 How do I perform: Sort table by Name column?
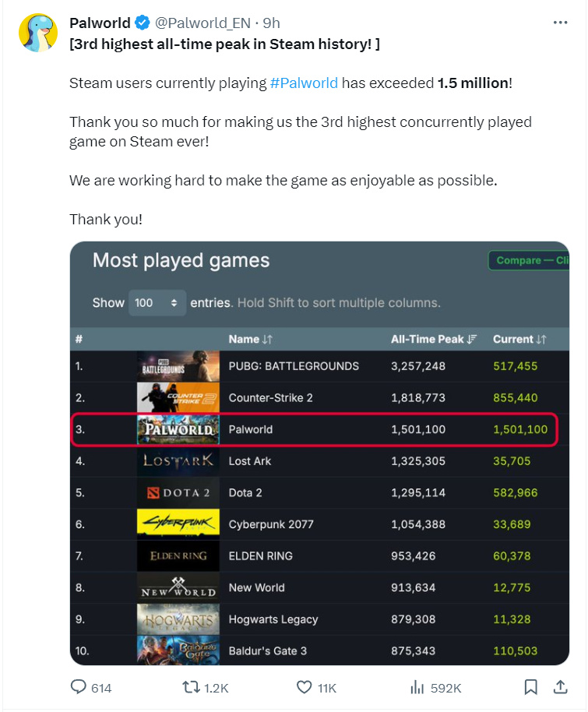click(250, 339)
